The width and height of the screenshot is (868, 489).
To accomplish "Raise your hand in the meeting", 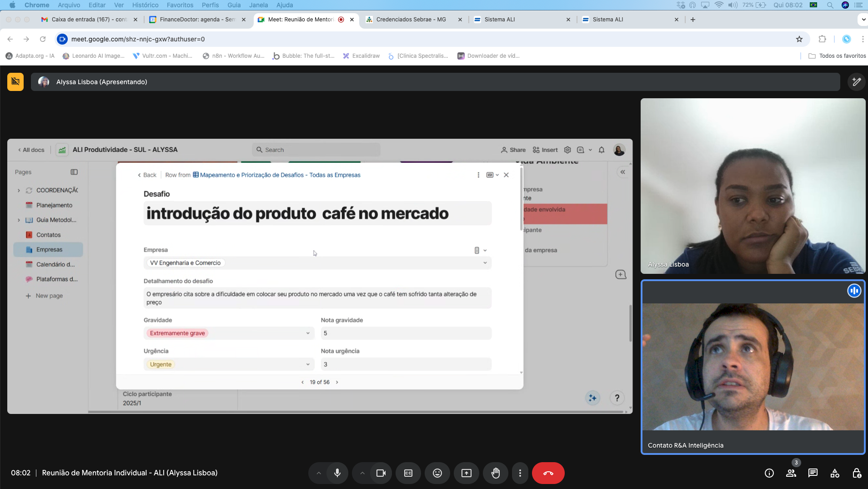I will (496, 473).
